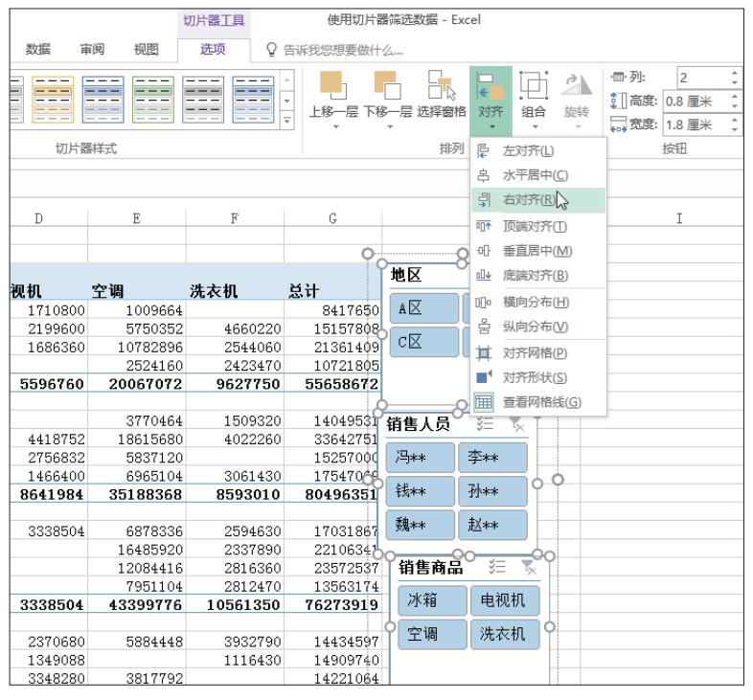Open the Options (选项) tab

tap(213, 49)
